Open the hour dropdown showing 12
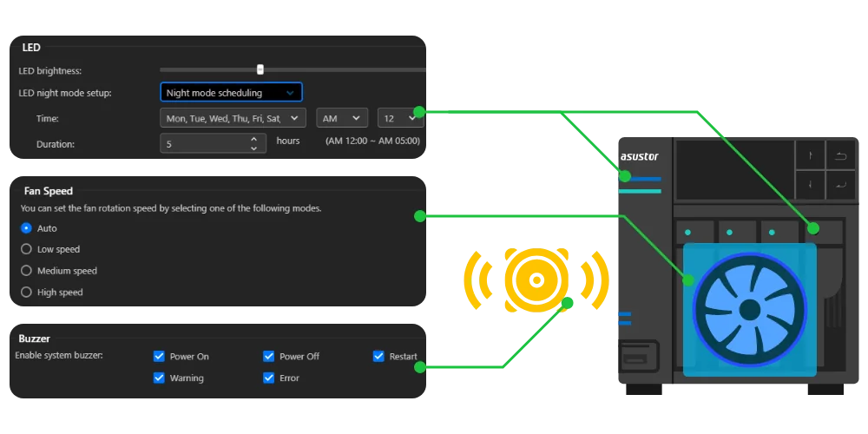 coord(400,118)
